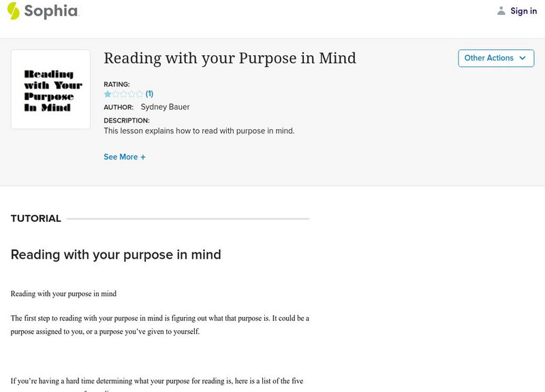The height and width of the screenshot is (392, 545).
Task: Click the tutorial heading Reading with your purpose in mind
Action: pos(116,255)
